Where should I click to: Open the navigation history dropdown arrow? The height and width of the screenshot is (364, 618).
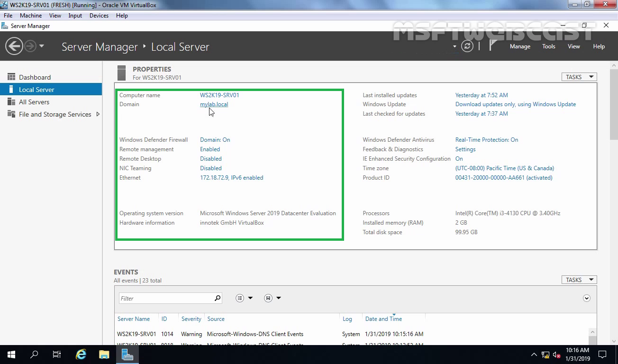coord(42,46)
